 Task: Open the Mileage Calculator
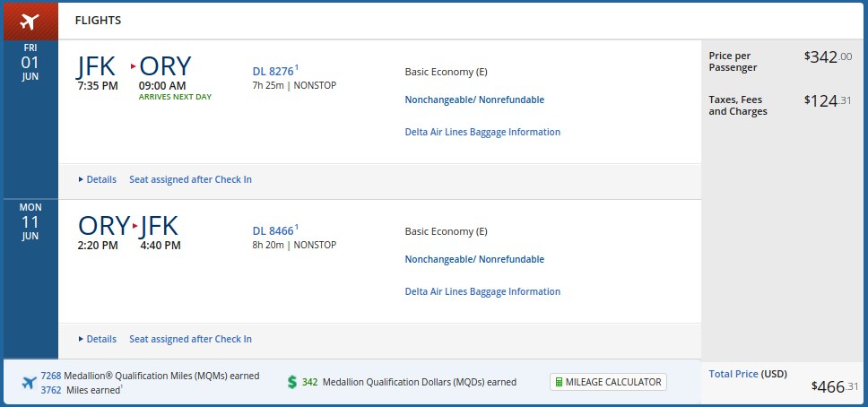point(609,382)
